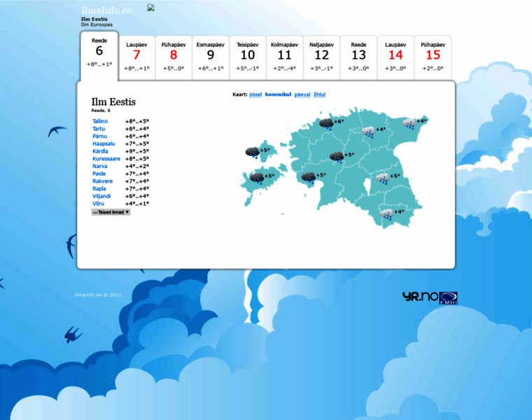Open Pärnu weather forecast
Viewport: 532px width, 420px height.
(x=99, y=136)
